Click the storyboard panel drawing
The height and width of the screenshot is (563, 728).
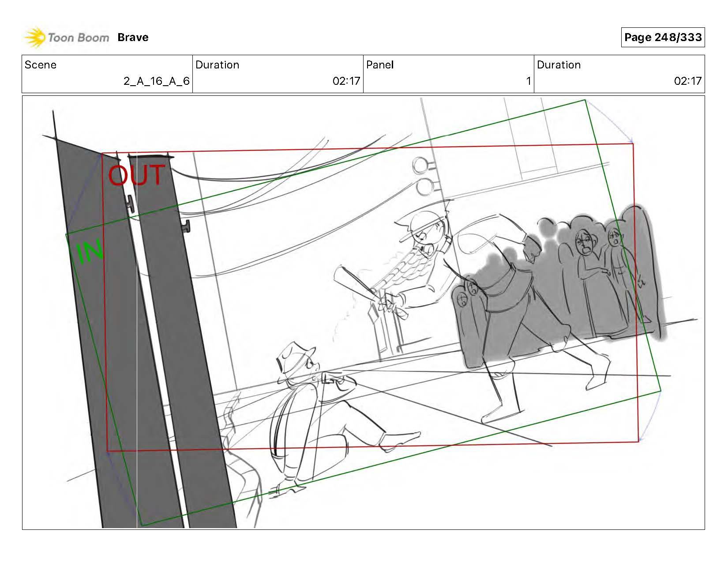click(x=363, y=313)
